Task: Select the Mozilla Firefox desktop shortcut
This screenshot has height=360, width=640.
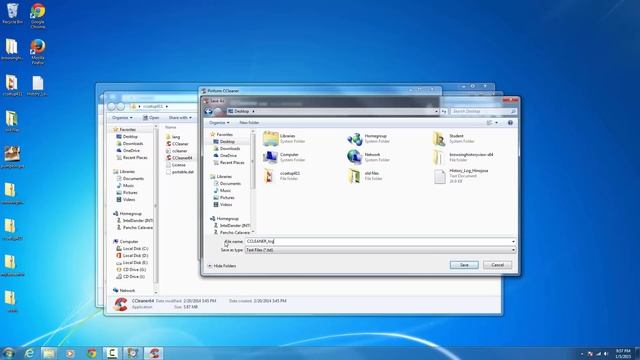Action: [x=38, y=51]
